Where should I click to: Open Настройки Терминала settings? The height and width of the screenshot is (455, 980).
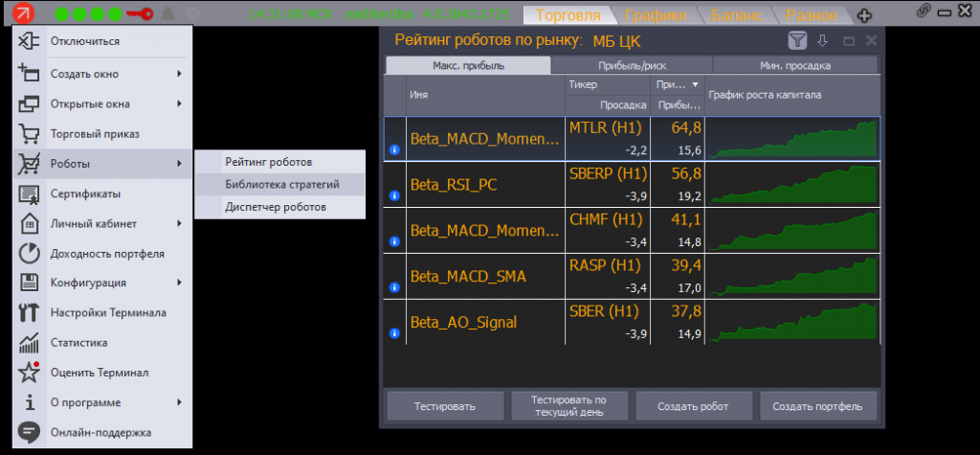[x=107, y=312]
